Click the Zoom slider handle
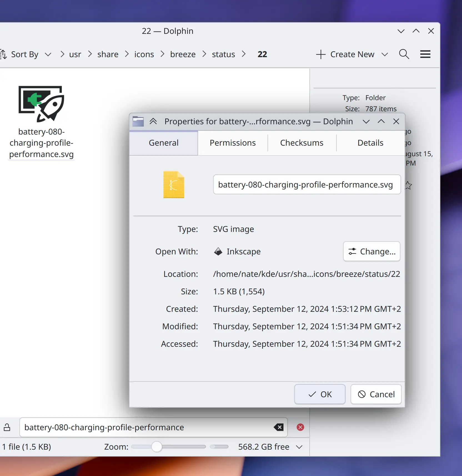Viewport: 462px width, 476px height. [157, 447]
